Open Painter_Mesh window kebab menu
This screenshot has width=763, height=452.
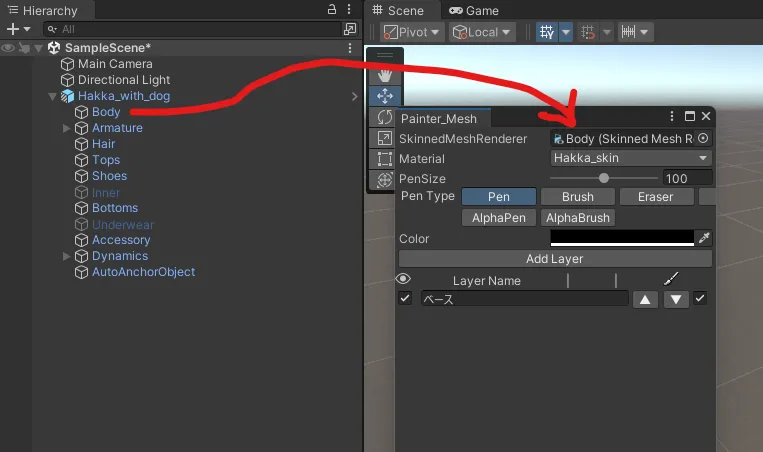pyautogui.click(x=672, y=116)
